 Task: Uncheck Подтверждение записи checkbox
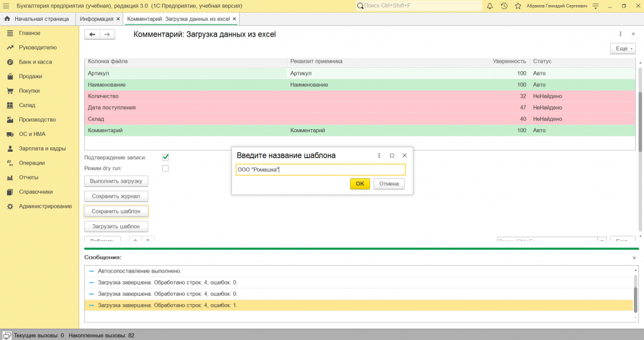pos(165,157)
